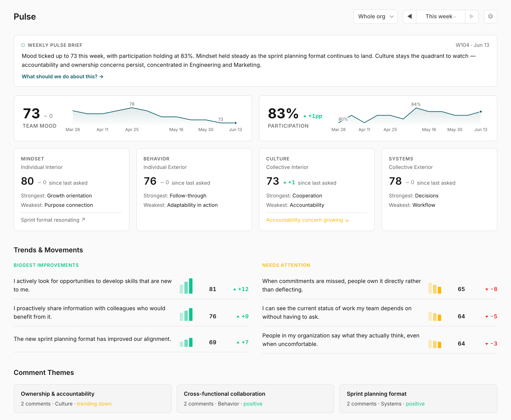
Task: Click the Participation +1pp indicator
Action: pyautogui.click(x=313, y=116)
